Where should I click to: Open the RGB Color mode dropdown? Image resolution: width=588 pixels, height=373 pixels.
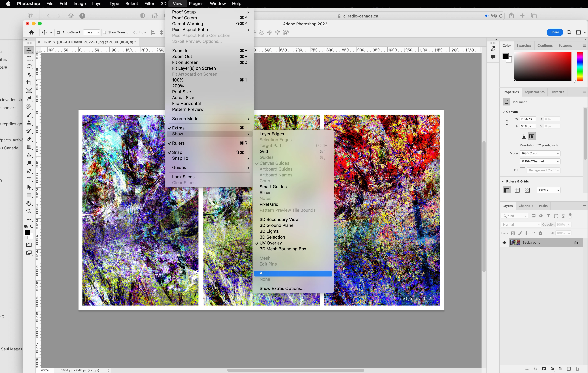tap(540, 153)
